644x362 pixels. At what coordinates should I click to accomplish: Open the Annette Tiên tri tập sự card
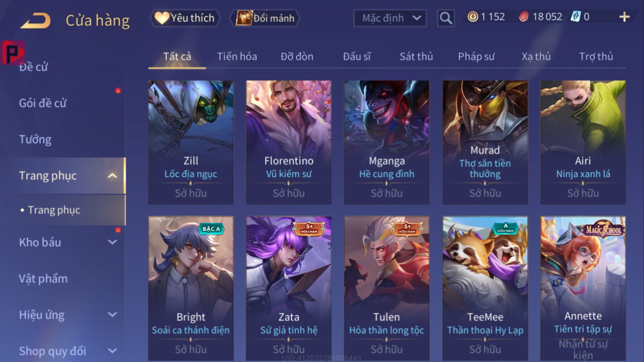click(x=583, y=288)
